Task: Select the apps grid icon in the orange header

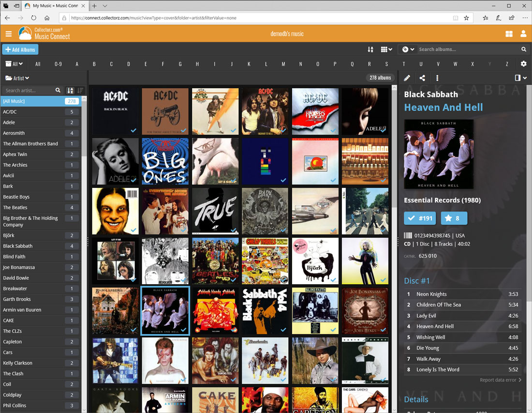Action: (x=509, y=34)
